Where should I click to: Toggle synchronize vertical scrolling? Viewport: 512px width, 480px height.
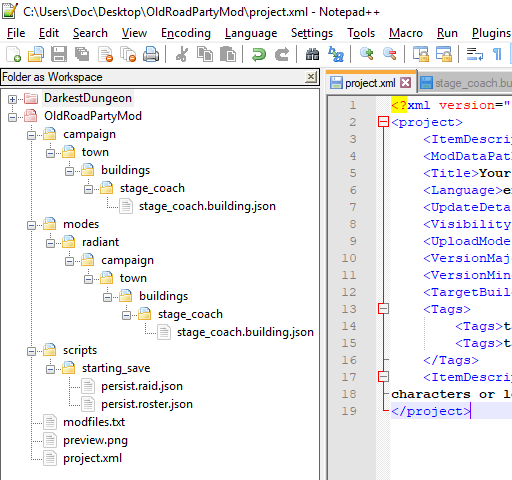(x=420, y=54)
